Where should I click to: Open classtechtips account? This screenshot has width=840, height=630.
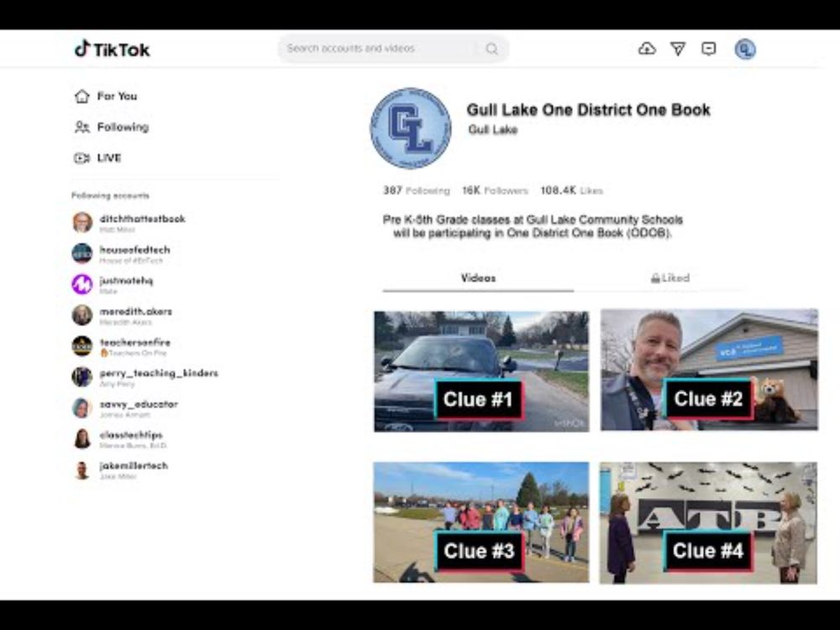click(119, 439)
